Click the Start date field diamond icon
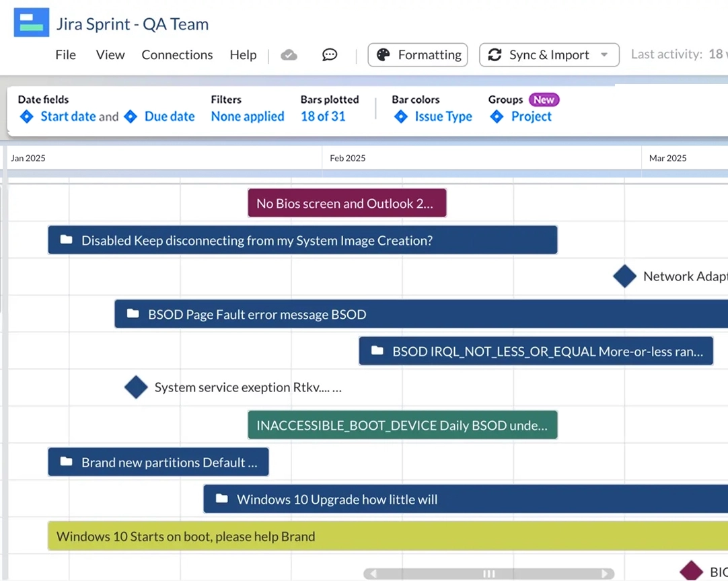Screen dimensions: 728x581 [x=26, y=116]
